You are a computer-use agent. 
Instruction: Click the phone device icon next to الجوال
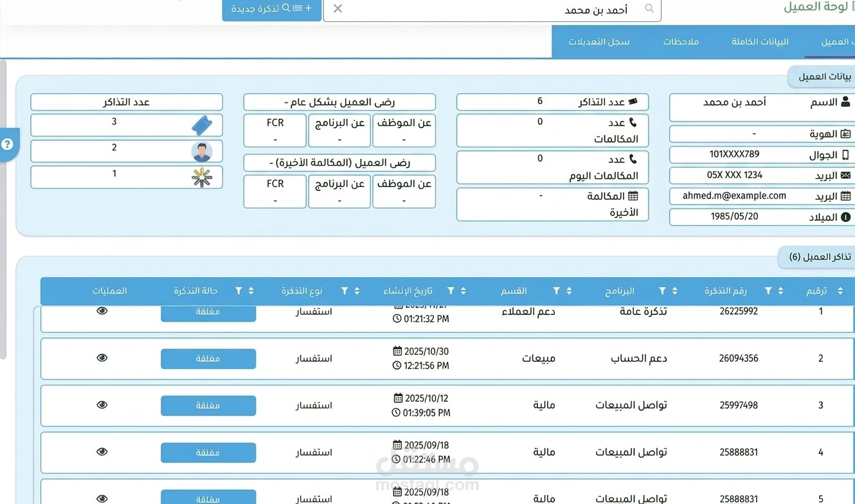coord(845,155)
